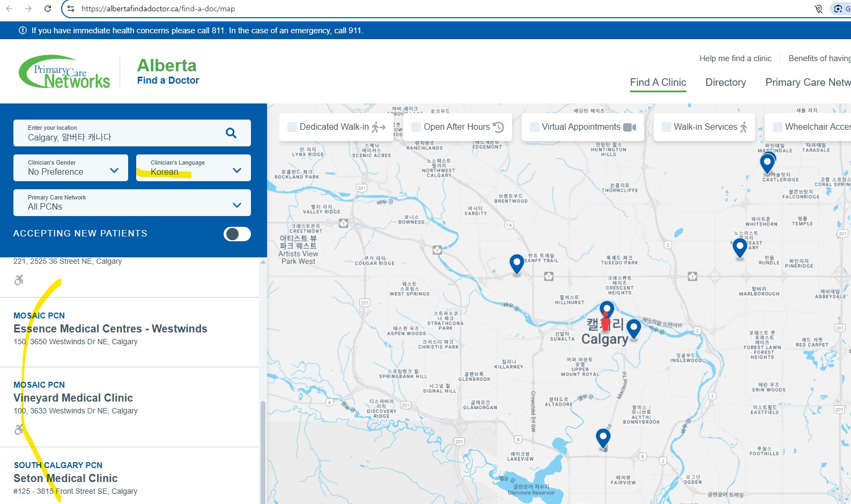Select map pin near Lakeview area
This screenshot has width=851, height=504.
coord(603,438)
